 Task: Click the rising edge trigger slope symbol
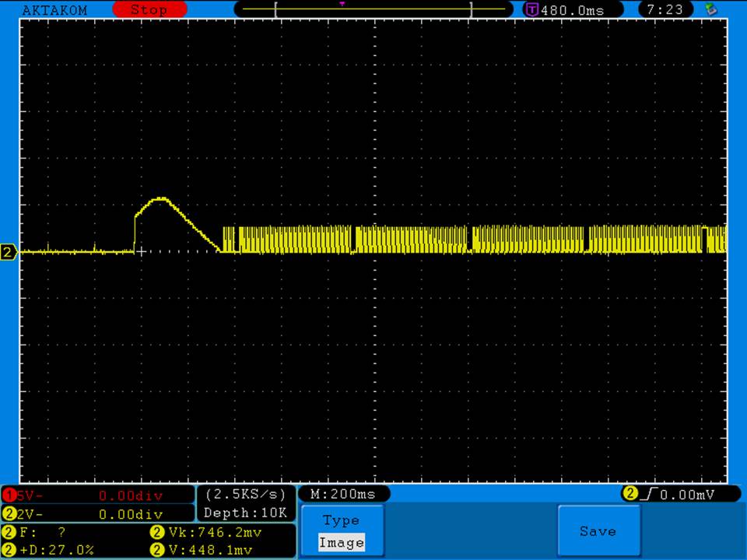click(x=647, y=494)
